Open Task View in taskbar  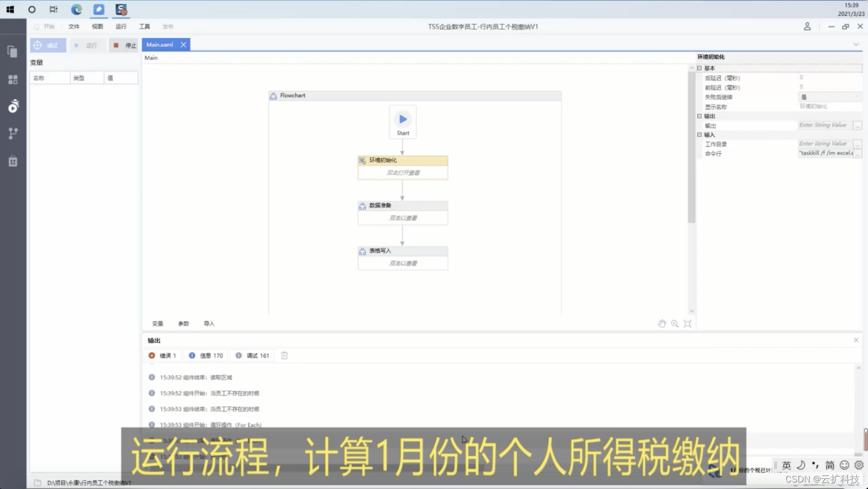point(53,9)
